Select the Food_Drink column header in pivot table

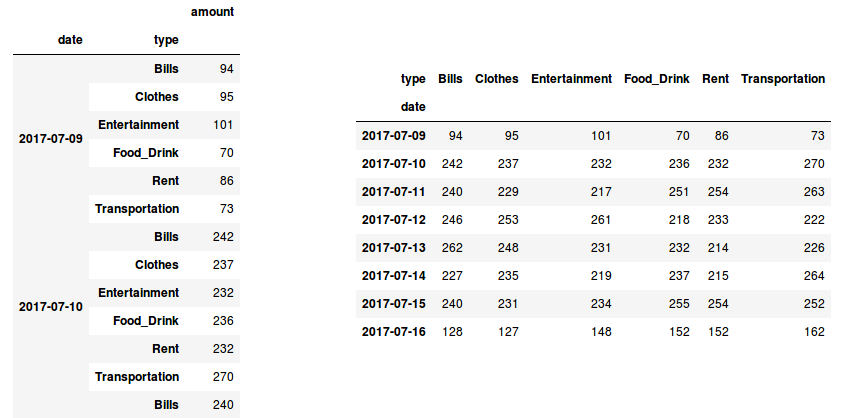[x=656, y=78]
